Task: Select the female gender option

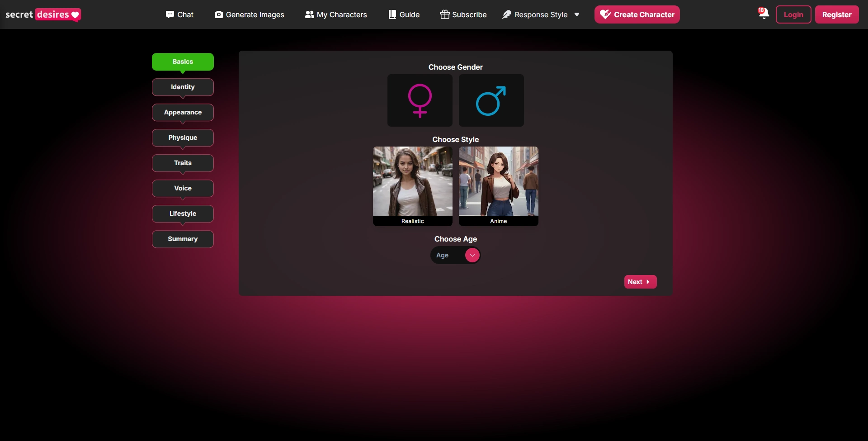Action: click(x=420, y=100)
